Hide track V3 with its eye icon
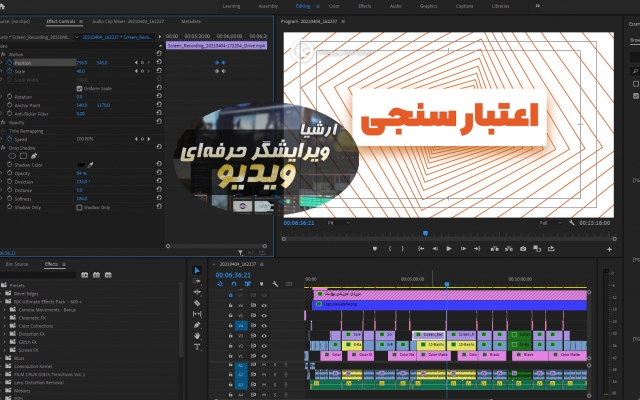The width and height of the screenshot is (640, 400). click(264, 336)
